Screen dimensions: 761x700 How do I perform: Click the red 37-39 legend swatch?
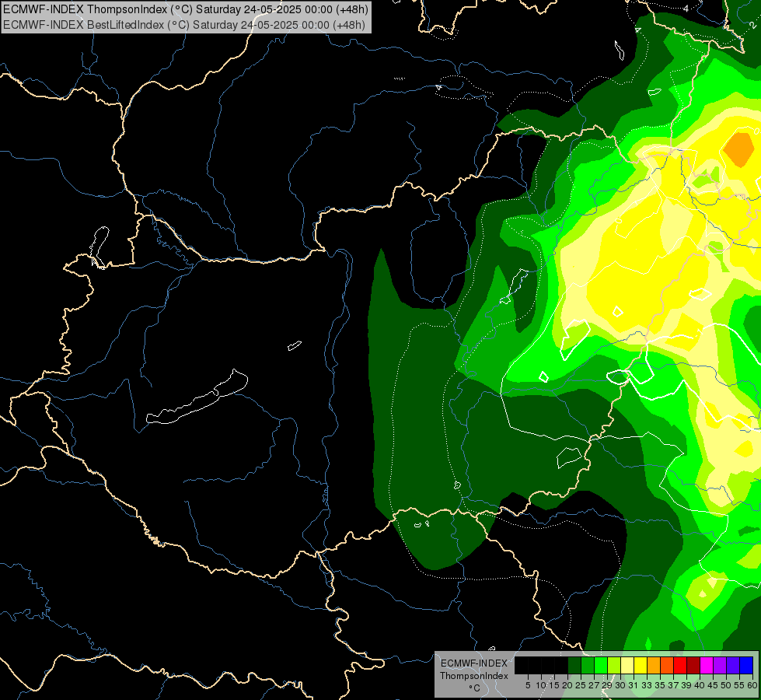(680, 665)
